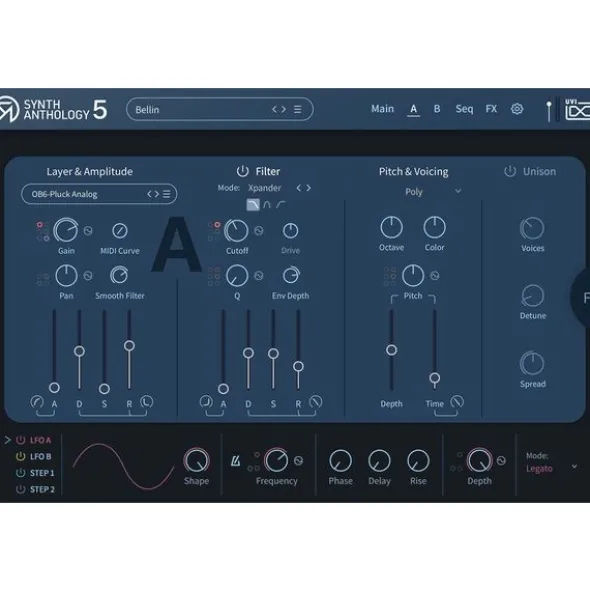The width and height of the screenshot is (590, 591).
Task: Select next layer sample arrow for OB6-Pluck Analog
Action: tap(157, 194)
